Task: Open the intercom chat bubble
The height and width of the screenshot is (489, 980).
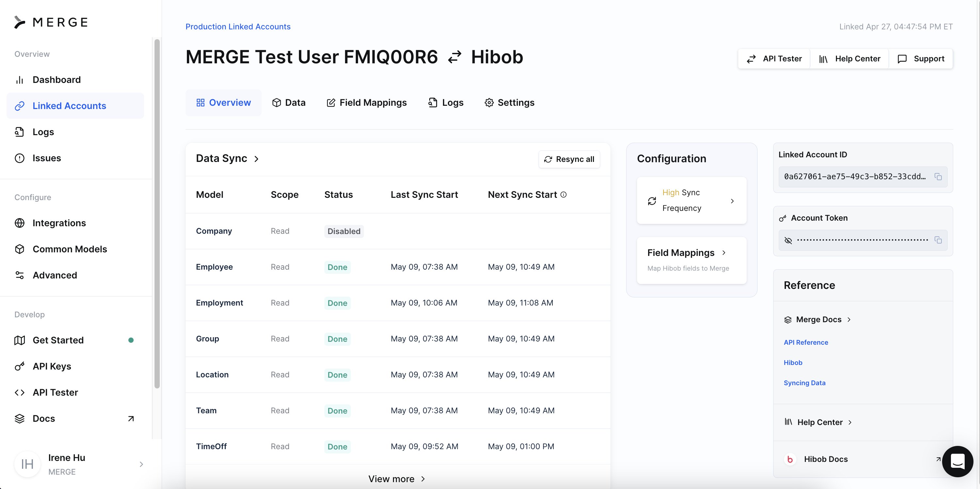Action: click(957, 461)
